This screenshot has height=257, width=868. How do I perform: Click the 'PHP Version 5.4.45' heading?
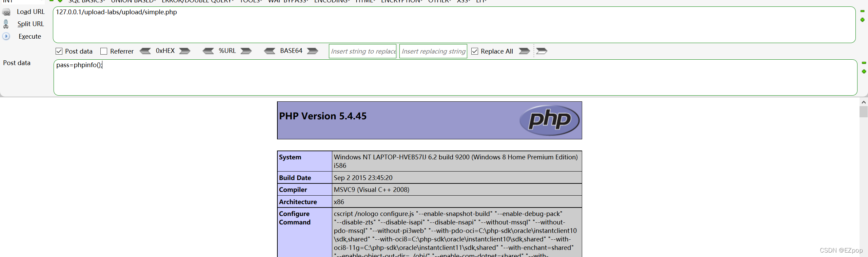(x=323, y=116)
